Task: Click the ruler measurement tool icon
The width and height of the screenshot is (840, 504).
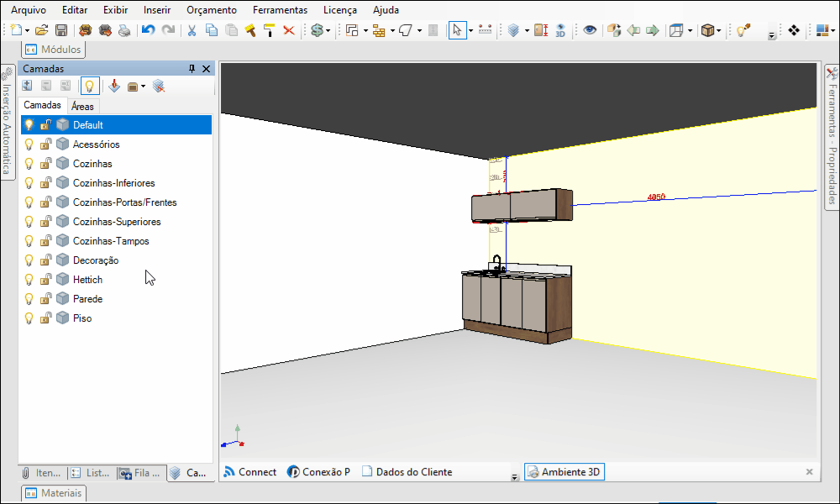Action: [486, 30]
